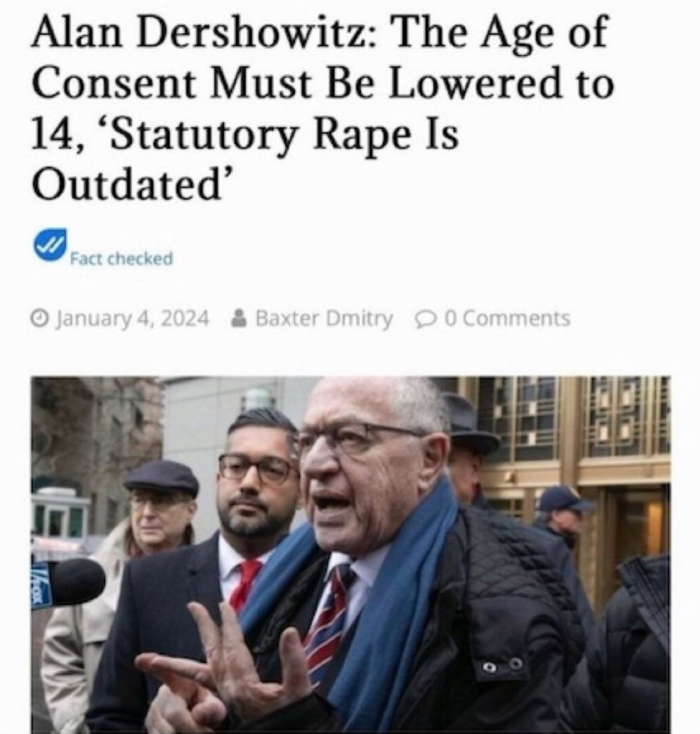
Task: Open author Baxter Dmitry's page
Action: tap(324, 318)
